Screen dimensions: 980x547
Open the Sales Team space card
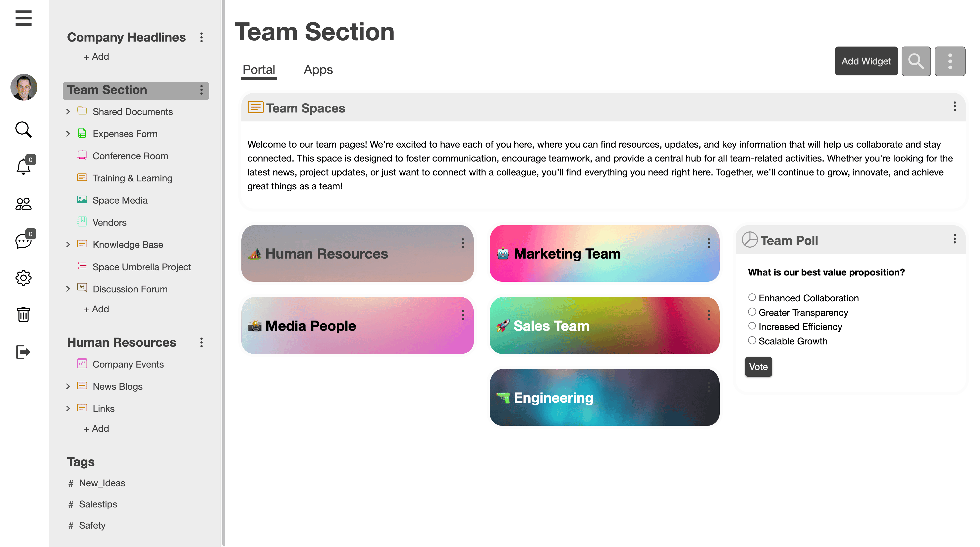click(x=604, y=326)
